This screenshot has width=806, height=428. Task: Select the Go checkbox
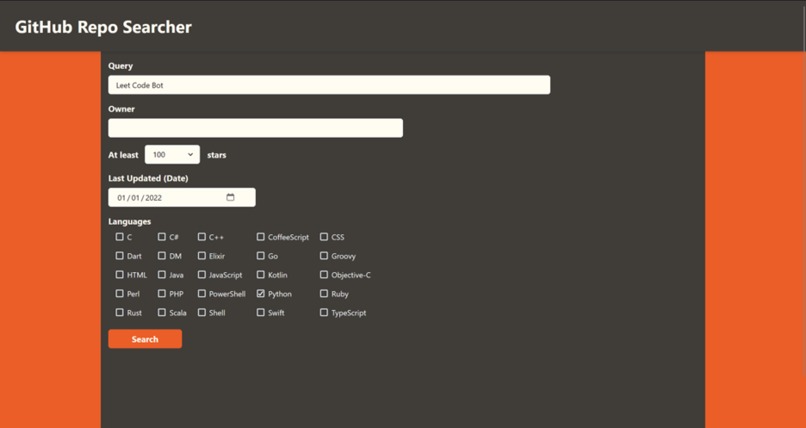point(261,255)
